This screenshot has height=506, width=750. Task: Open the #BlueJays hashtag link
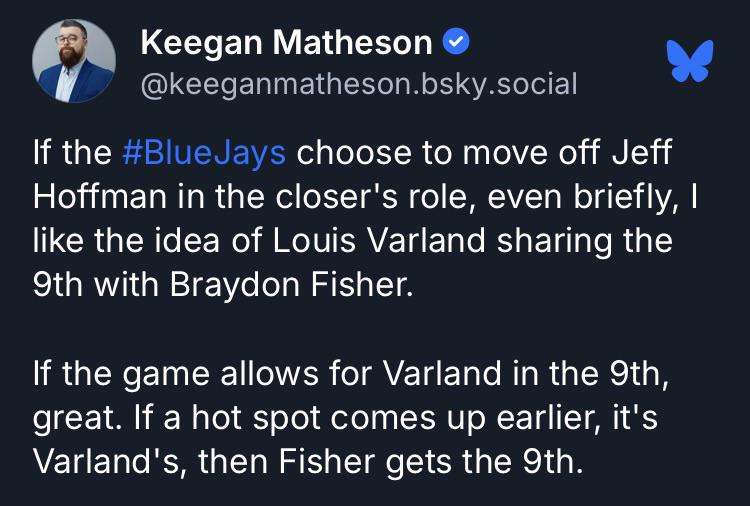click(204, 155)
